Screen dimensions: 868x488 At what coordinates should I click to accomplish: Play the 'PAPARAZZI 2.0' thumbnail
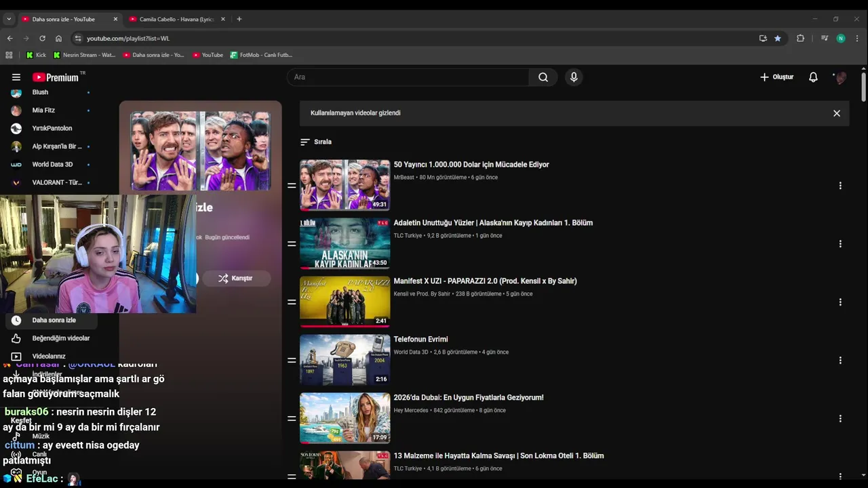coord(344,302)
